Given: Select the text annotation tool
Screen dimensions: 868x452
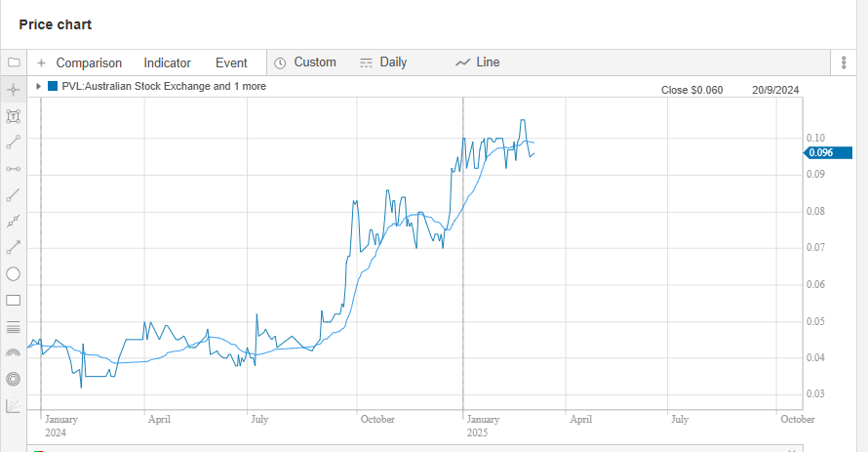Looking at the screenshot, I should (14, 116).
